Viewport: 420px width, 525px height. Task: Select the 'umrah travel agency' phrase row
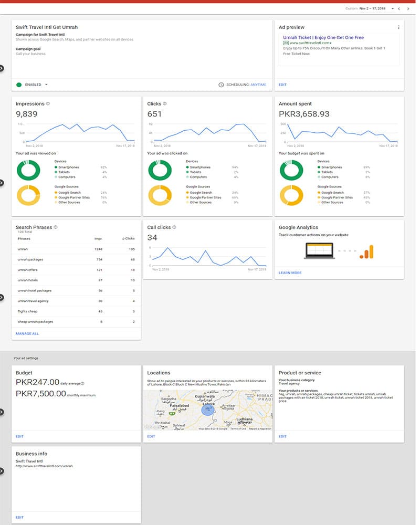tap(76, 301)
